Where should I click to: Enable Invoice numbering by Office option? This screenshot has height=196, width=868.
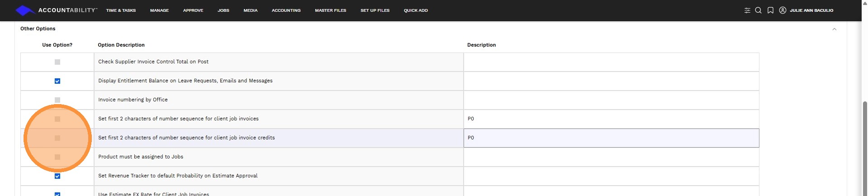pos(57,100)
